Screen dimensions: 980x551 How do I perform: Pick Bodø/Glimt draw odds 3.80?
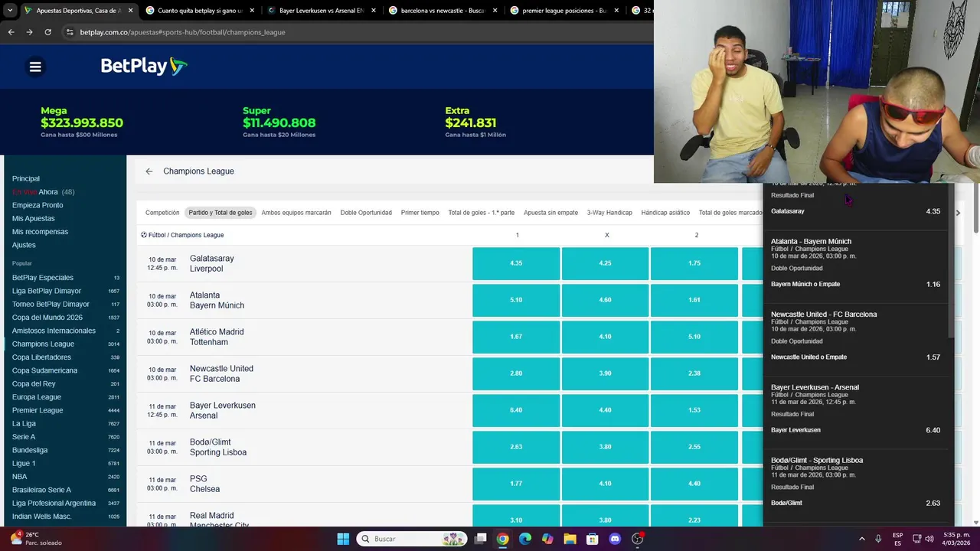[605, 447]
